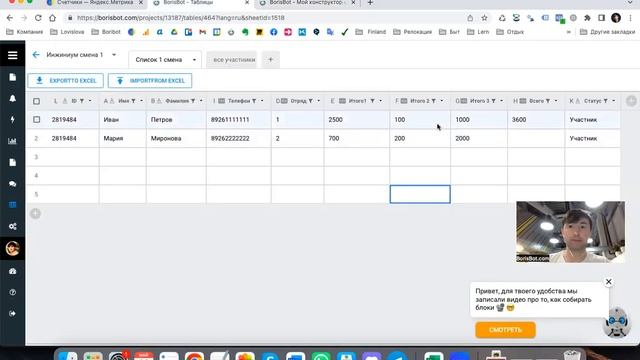Screen dimensions: 640x360
Task: Select the phone cell 89262222222
Action: 239,138
